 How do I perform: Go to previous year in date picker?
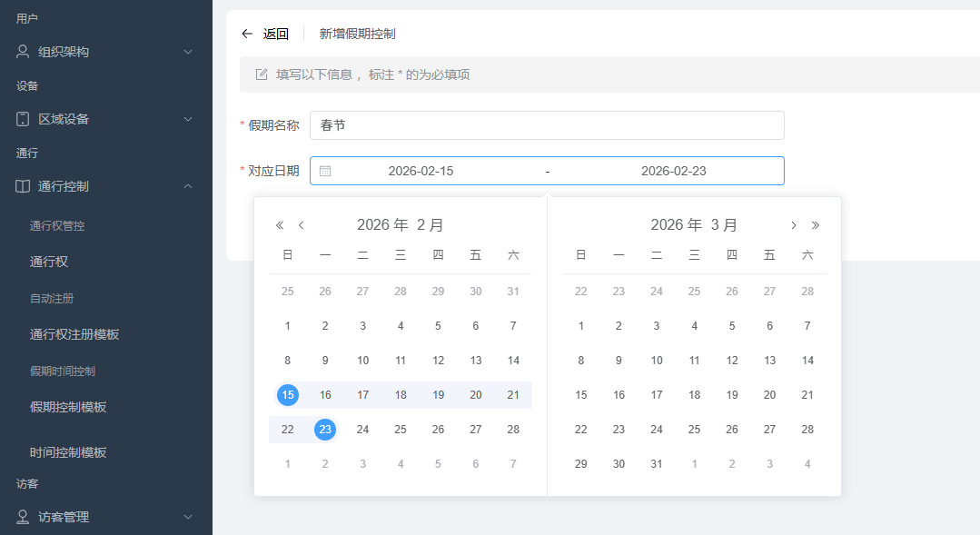point(280,225)
